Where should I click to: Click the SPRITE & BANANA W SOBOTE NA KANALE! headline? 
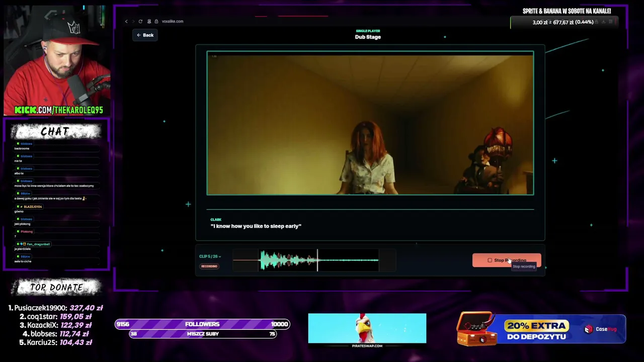(x=567, y=11)
